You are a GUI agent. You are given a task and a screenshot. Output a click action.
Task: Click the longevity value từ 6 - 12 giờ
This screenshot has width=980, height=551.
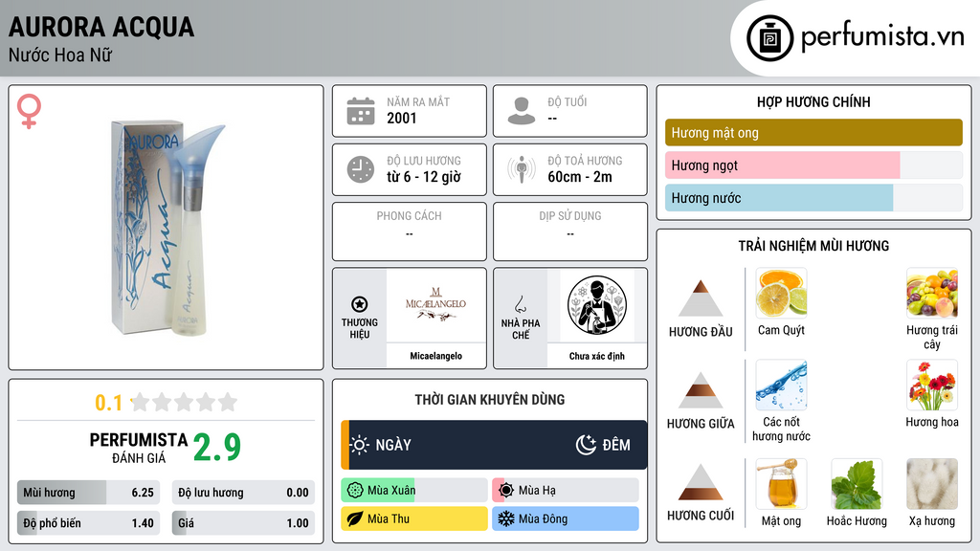pos(424,177)
